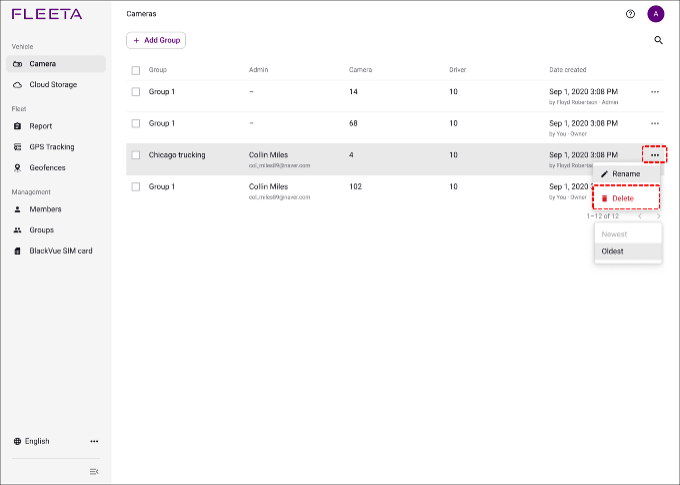Image resolution: width=680 pixels, height=485 pixels.
Task: Tick the checkbox for the 102-camera group
Action: pyautogui.click(x=136, y=187)
